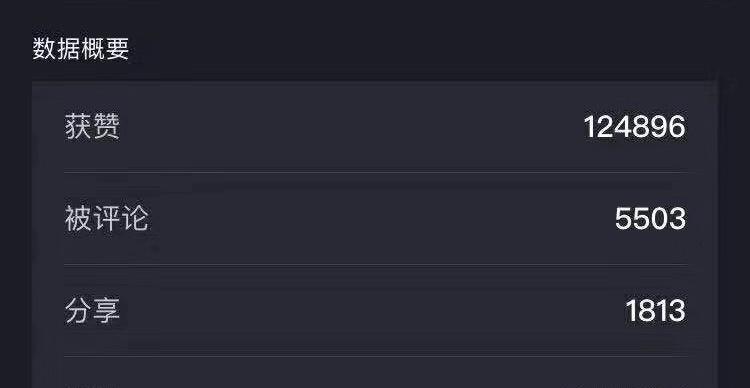
Task: Select the 分享 label
Action: [92, 311]
